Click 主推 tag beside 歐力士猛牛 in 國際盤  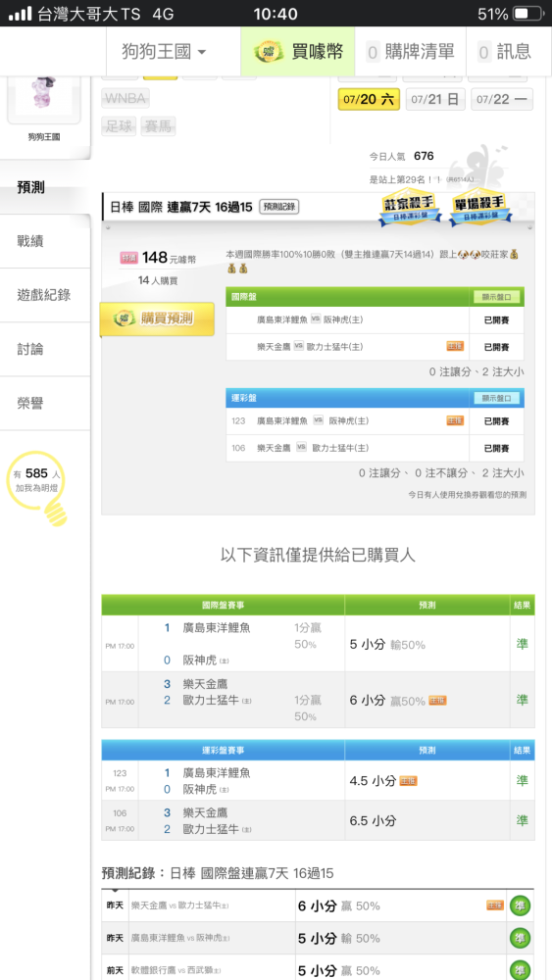pos(455,346)
